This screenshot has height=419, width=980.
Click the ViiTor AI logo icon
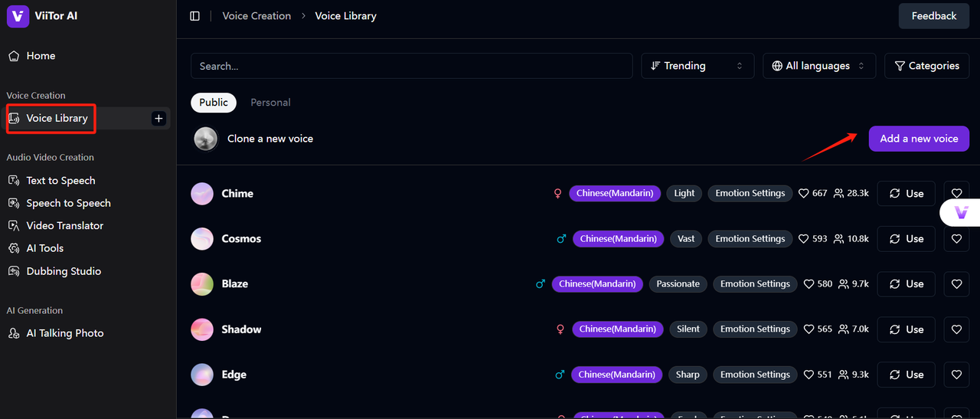(18, 16)
